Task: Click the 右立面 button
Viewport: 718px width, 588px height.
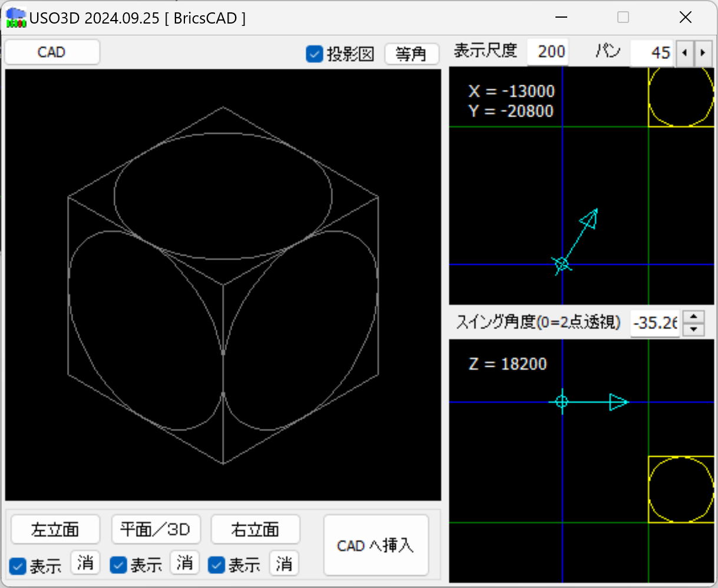Action: [x=255, y=529]
